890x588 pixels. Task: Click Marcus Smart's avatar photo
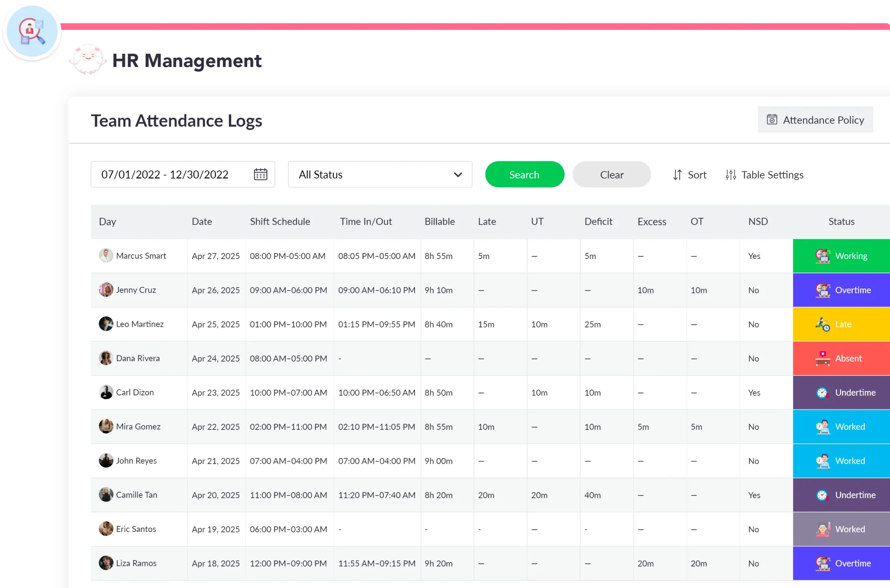pos(106,256)
